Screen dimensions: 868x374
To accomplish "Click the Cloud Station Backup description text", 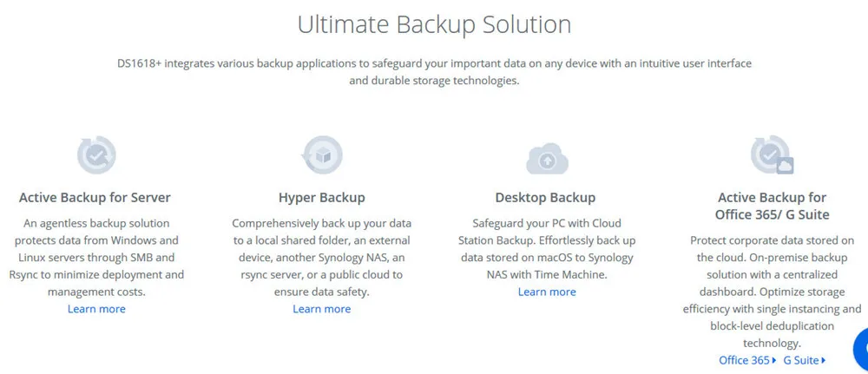I will click(x=547, y=249).
